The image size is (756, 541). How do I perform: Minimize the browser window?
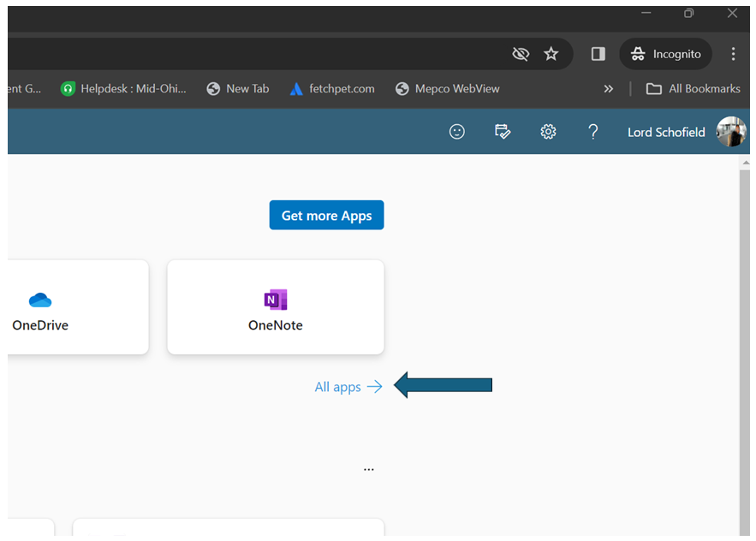(x=646, y=14)
